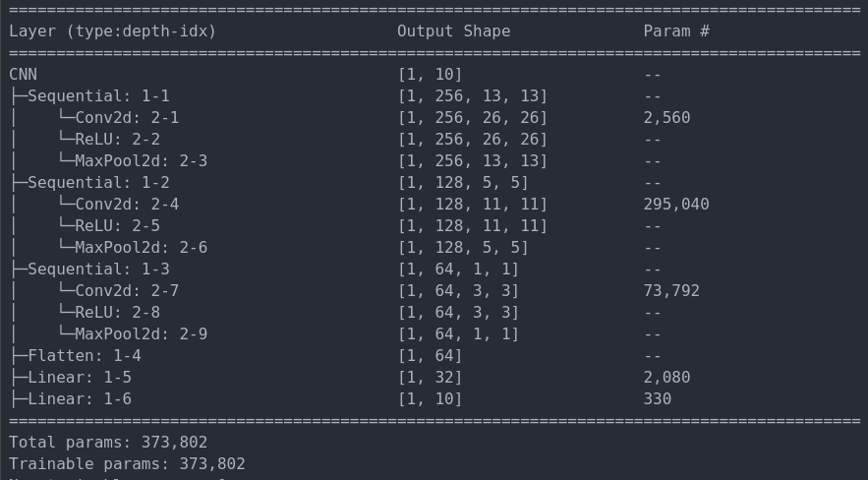Click the Output Shape column header
868x480 pixels.
pos(453,31)
